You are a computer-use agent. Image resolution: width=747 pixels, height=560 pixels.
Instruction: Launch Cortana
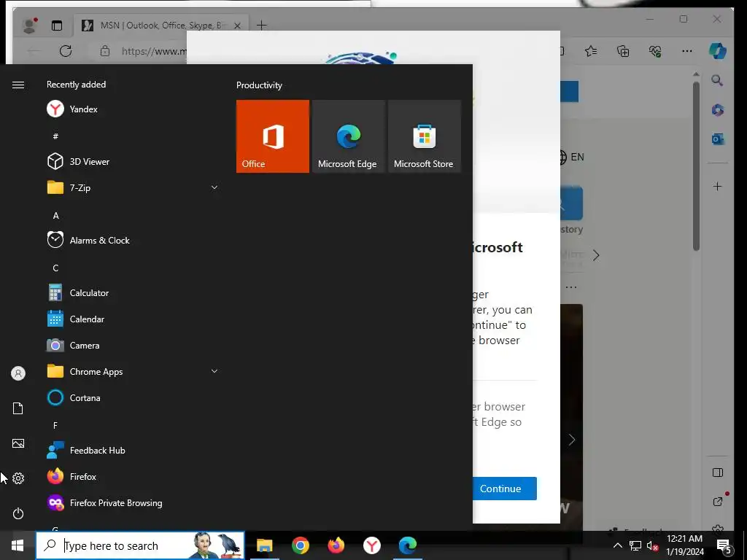[132, 397]
